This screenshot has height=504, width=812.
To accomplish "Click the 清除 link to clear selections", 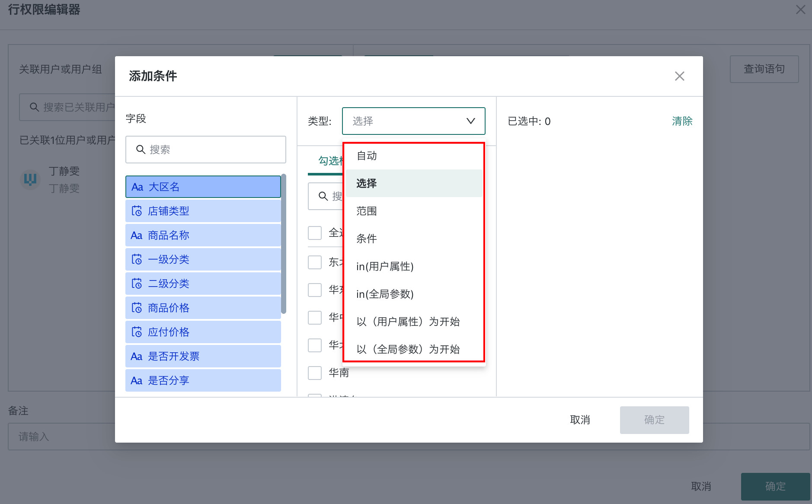I will click(x=682, y=121).
